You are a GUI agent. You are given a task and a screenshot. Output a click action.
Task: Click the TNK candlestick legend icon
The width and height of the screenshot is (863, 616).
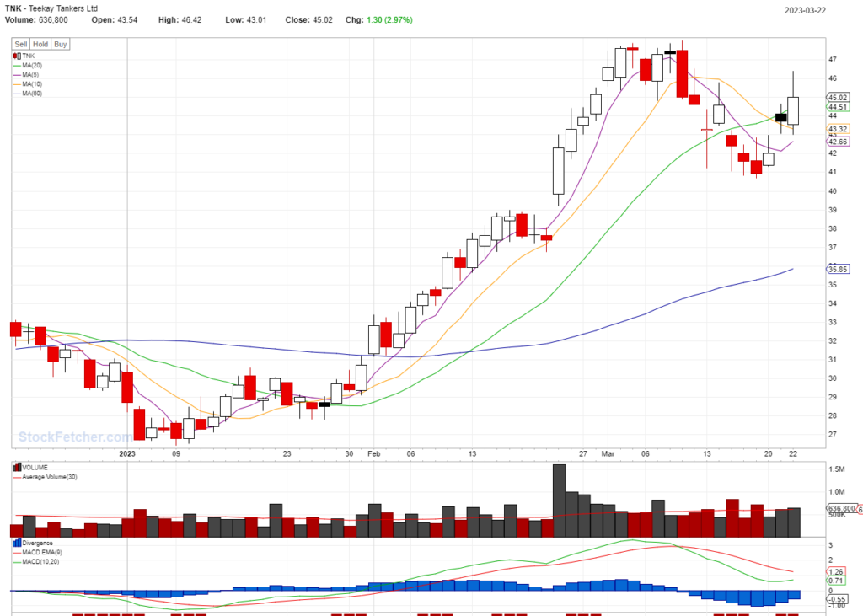[17, 56]
